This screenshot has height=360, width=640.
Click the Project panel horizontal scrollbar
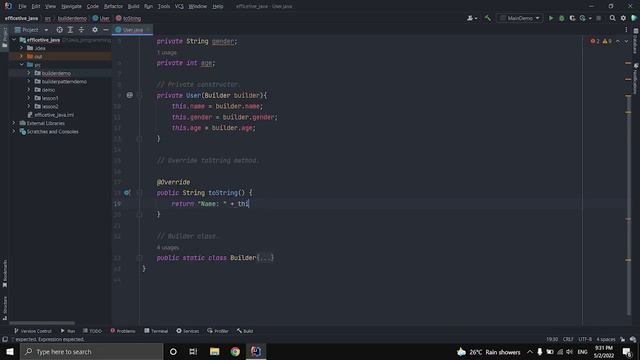[x=42, y=323]
